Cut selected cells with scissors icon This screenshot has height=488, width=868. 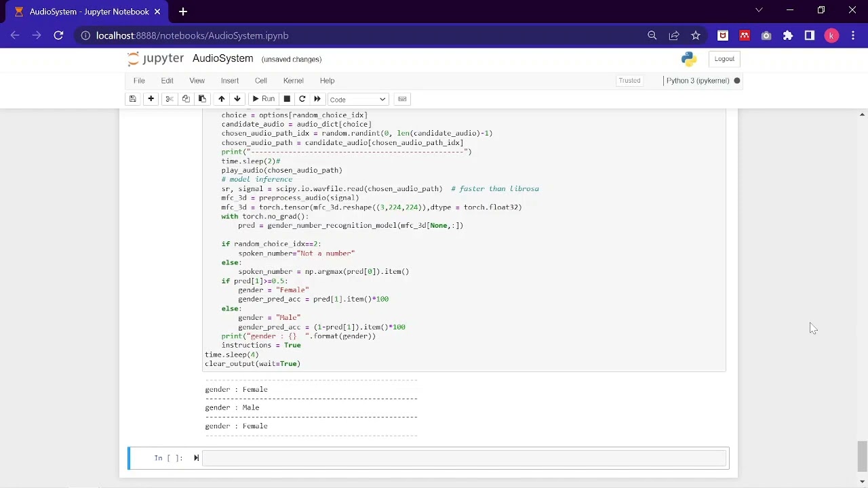coord(170,99)
